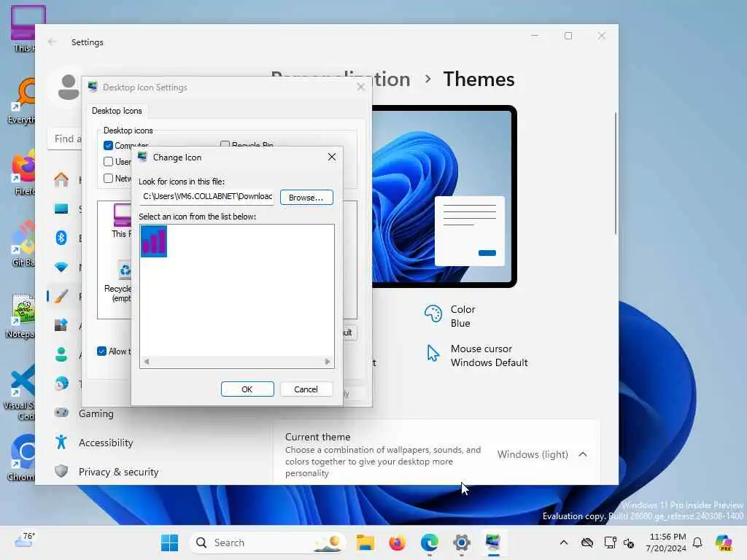Open Bluetooth icon in Settings sidebar
Viewport: 747px width, 560px height.
61,238
